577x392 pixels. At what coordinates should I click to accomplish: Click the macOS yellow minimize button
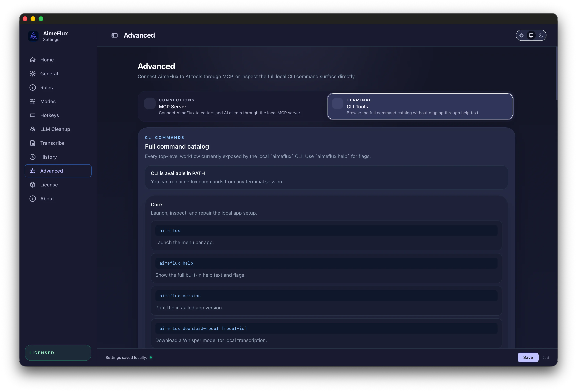pos(33,19)
